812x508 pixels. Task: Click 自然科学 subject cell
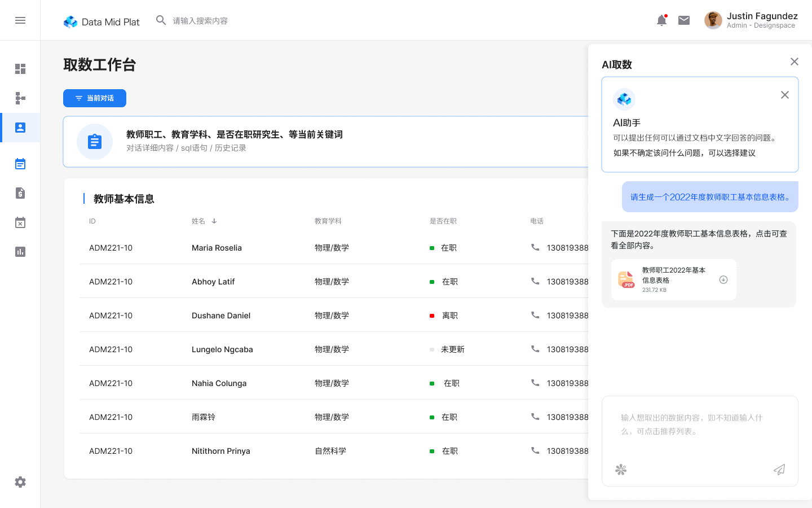tap(330, 451)
